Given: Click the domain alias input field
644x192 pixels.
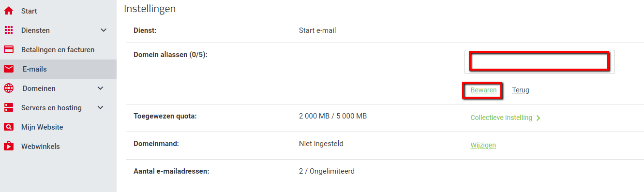Looking at the screenshot, I should click(539, 62).
